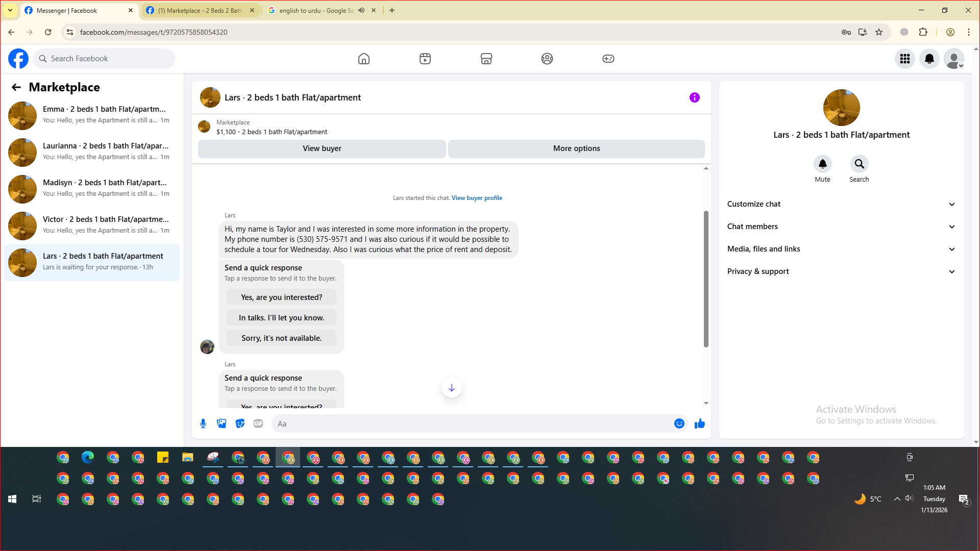Viewport: 980px width, 551px height.
Task: Mute this conversation
Action: (x=822, y=164)
